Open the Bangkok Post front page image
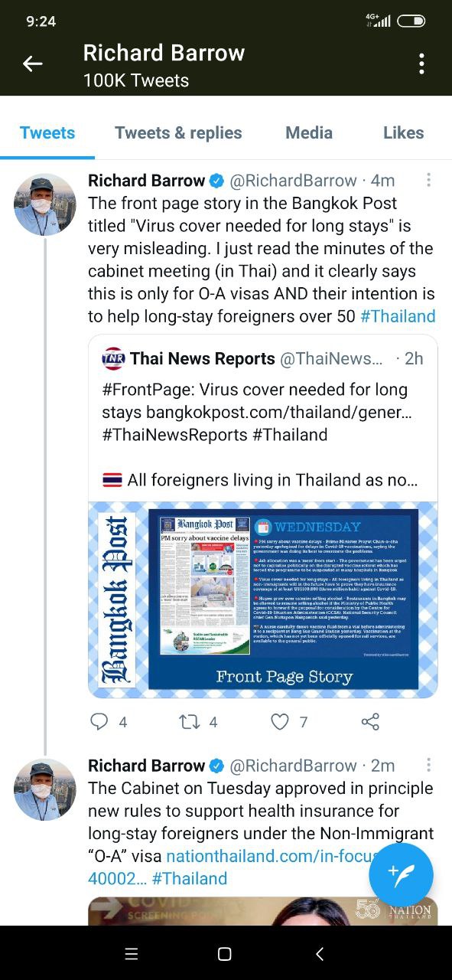The image size is (452, 980). [263, 599]
